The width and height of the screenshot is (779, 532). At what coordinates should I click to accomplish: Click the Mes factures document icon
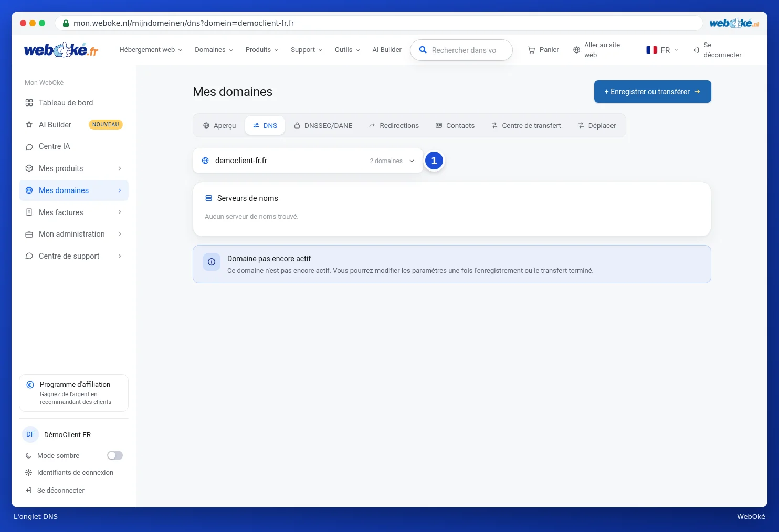tap(29, 212)
